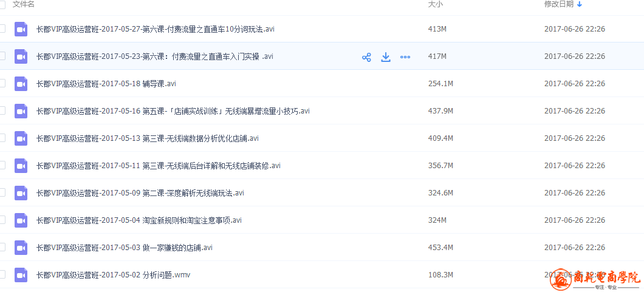The height and width of the screenshot is (295, 644).
Task: Share the 直通车入门实操 file
Action: [366, 57]
